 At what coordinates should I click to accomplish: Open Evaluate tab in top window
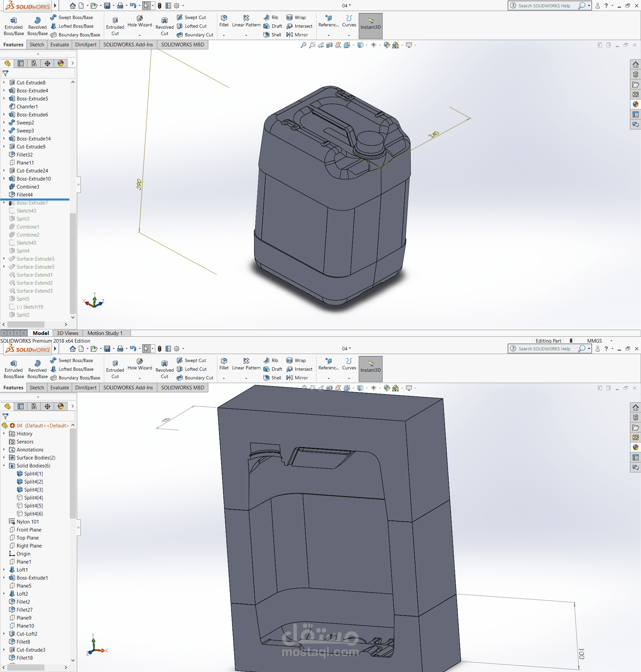coord(60,45)
